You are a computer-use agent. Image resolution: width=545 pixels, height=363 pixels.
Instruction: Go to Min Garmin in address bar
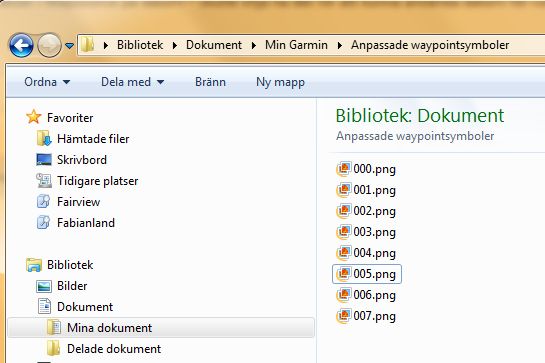[296, 45]
